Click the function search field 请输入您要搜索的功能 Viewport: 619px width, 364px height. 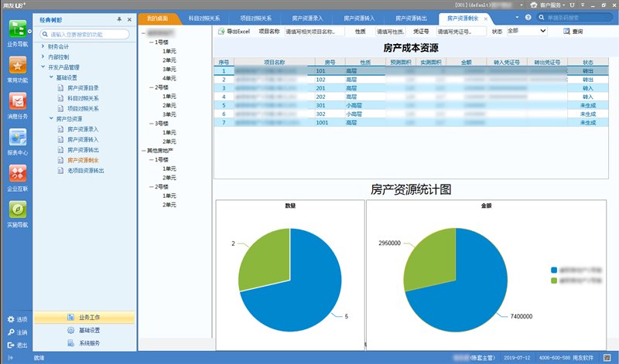(84, 34)
